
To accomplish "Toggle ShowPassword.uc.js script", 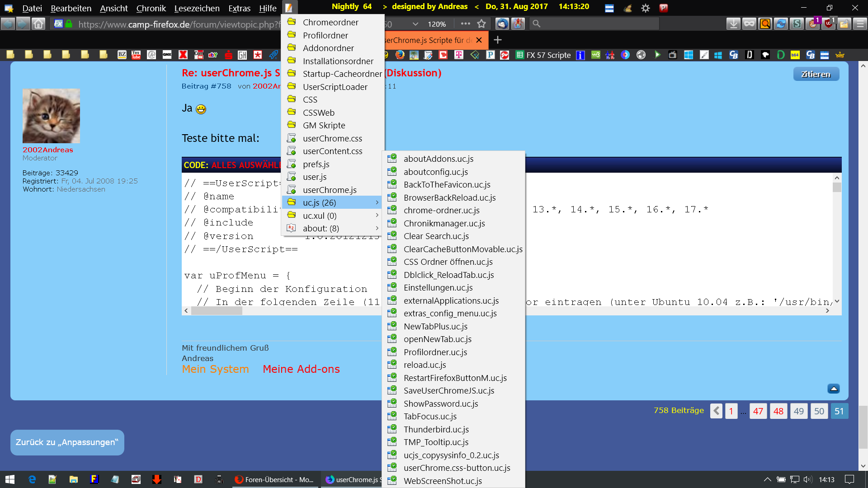I will click(x=441, y=404).
